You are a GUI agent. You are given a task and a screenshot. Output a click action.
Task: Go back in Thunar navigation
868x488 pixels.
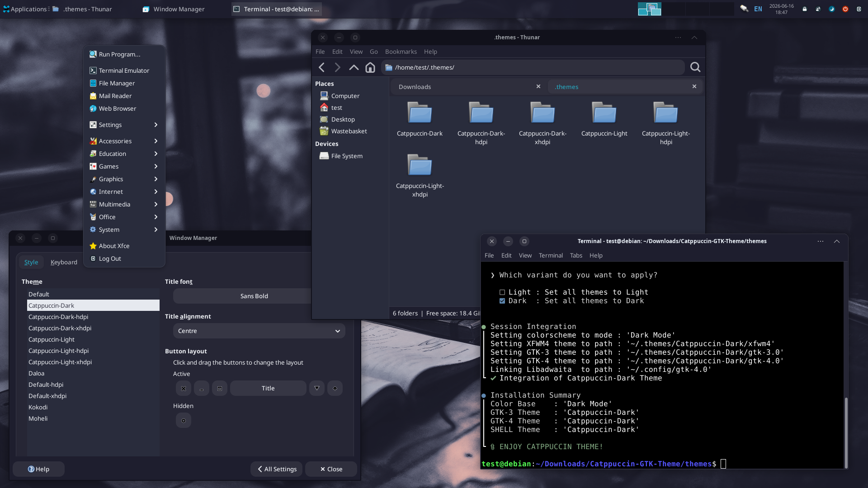pos(321,67)
